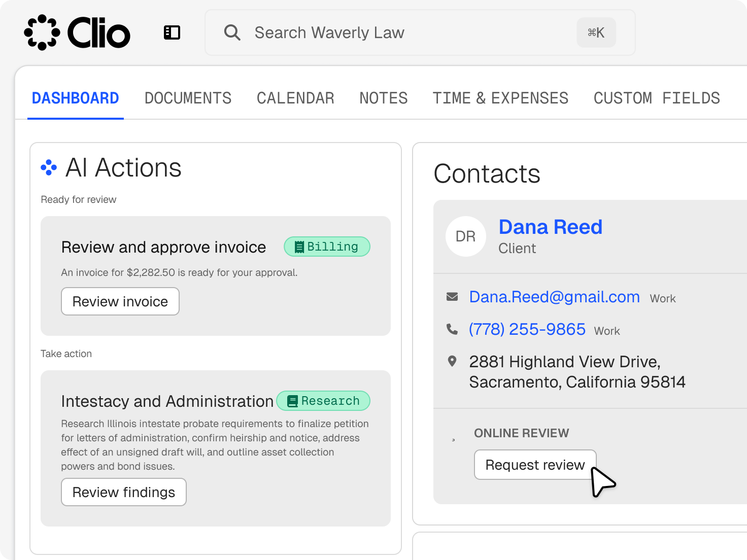Click the Review invoice button
The width and height of the screenshot is (747, 560).
(120, 301)
